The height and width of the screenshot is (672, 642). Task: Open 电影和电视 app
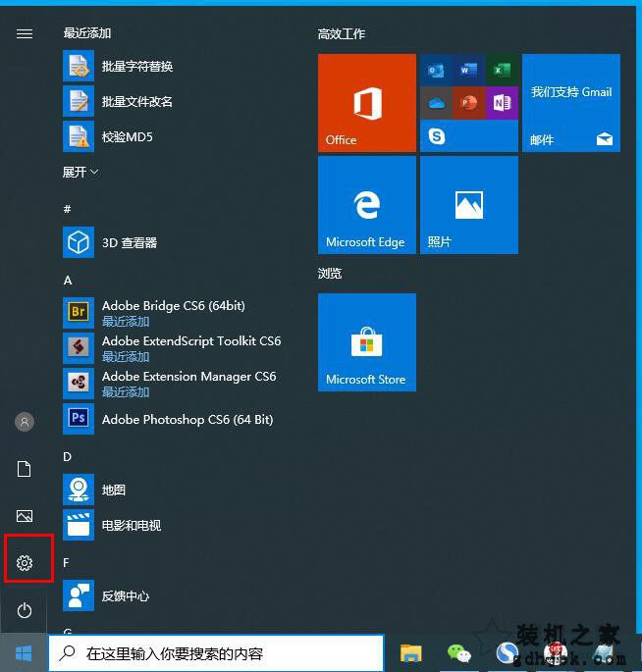click(112, 525)
